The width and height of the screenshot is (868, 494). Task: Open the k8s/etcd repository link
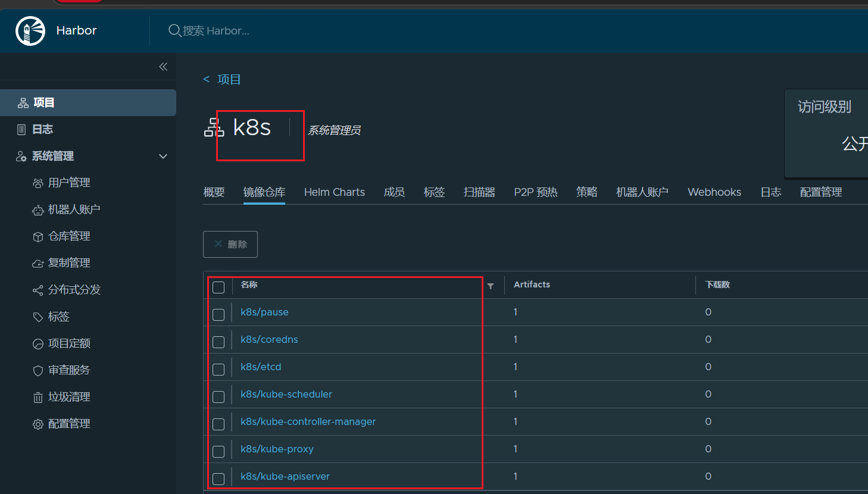click(261, 367)
